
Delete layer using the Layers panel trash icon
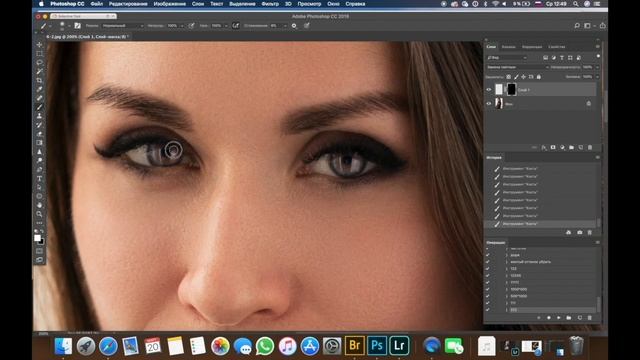pyautogui.click(x=590, y=147)
